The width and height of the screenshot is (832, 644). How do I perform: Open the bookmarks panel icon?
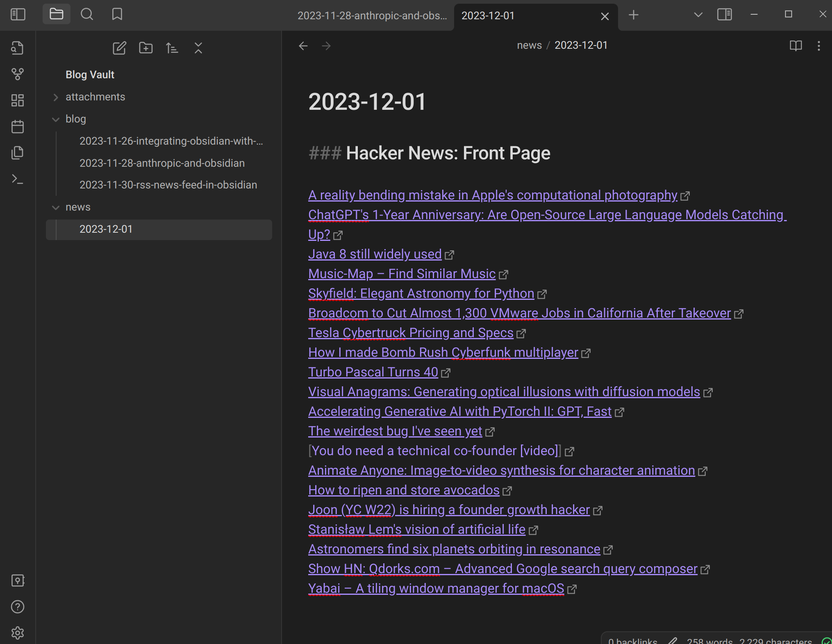[x=117, y=14]
